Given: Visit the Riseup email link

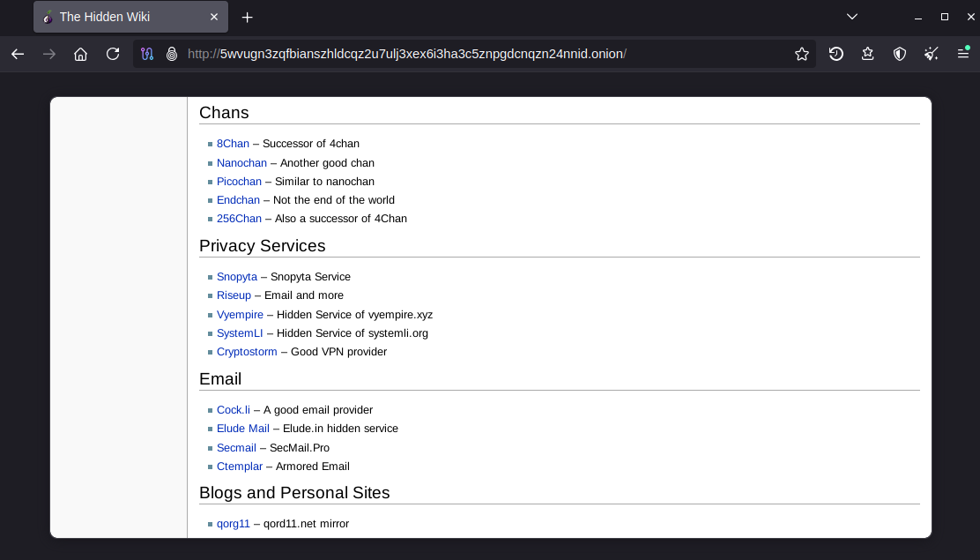Looking at the screenshot, I should [234, 295].
